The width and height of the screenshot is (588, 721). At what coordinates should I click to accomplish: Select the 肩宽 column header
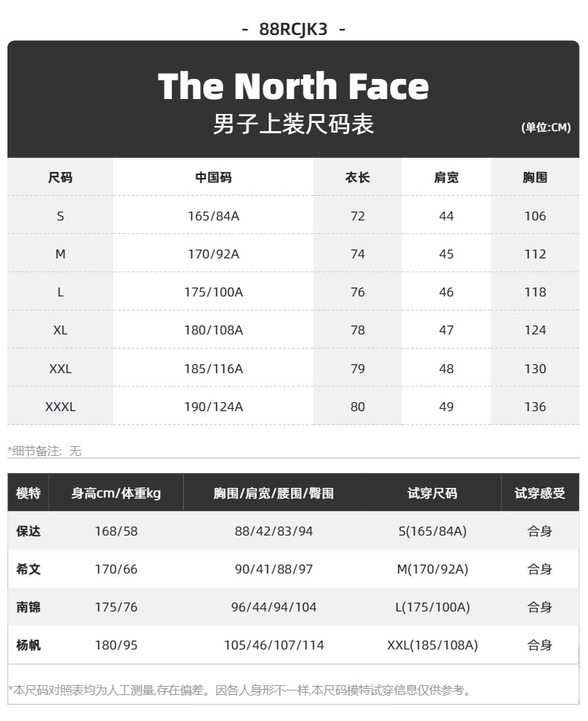click(x=446, y=177)
